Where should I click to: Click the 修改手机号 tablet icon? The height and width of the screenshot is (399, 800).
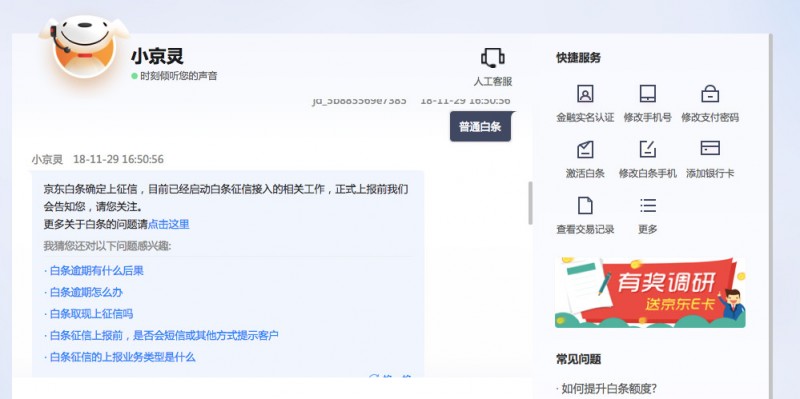pos(647,94)
